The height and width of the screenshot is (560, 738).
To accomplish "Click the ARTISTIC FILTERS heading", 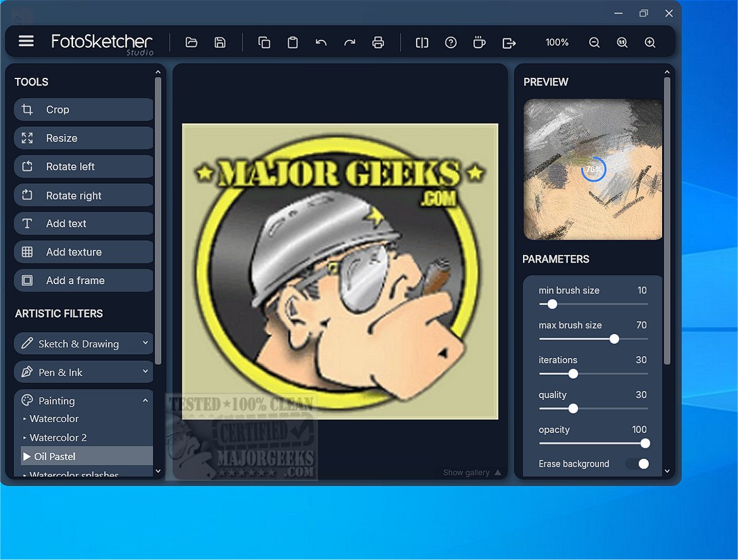I will (x=59, y=314).
